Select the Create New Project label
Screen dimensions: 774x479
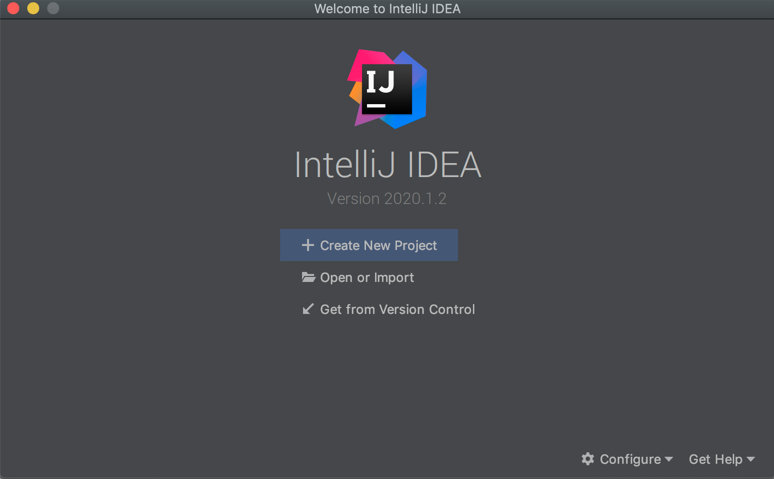click(x=378, y=245)
